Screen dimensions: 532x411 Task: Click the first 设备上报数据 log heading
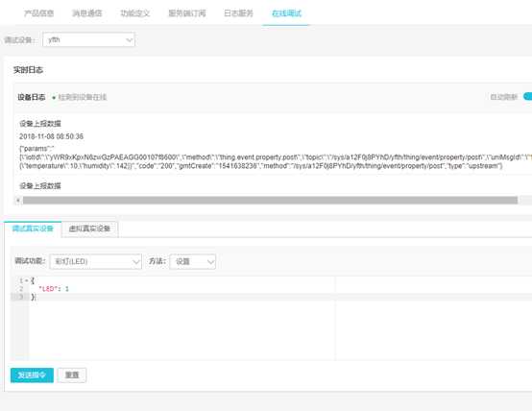pyautogui.click(x=40, y=124)
